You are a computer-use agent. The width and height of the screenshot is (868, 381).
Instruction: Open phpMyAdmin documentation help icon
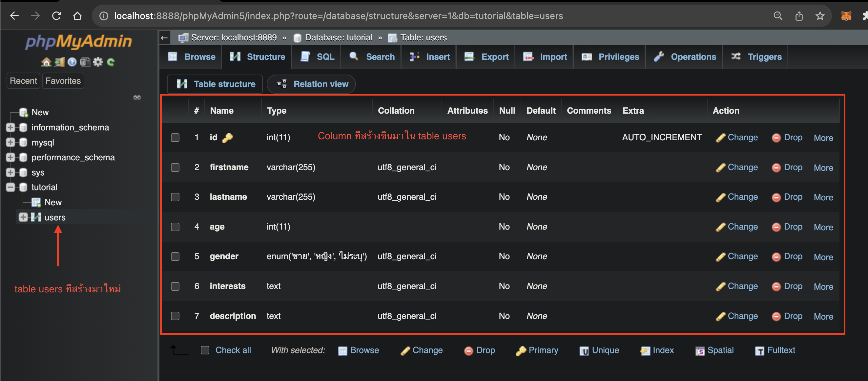point(72,62)
